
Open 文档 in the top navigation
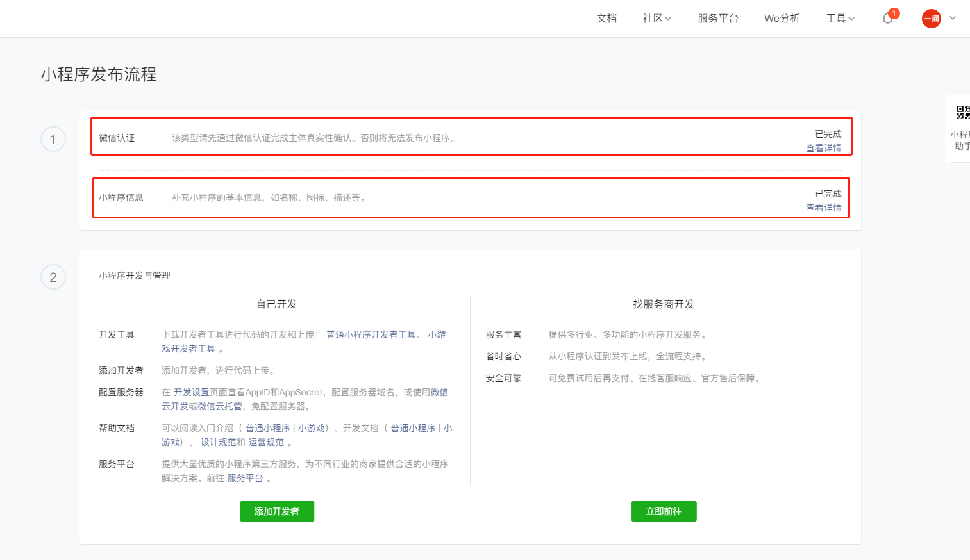(606, 19)
